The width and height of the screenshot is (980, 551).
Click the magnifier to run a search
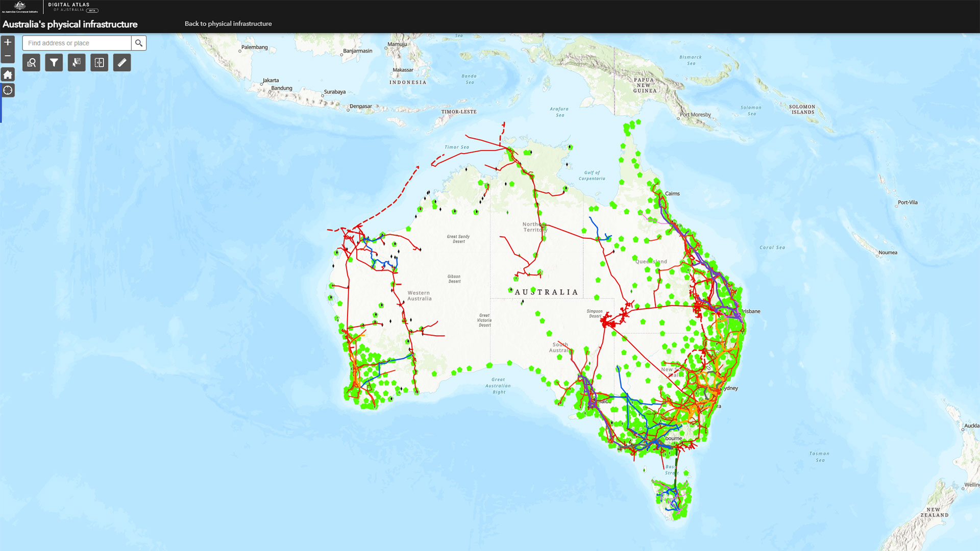pyautogui.click(x=138, y=43)
